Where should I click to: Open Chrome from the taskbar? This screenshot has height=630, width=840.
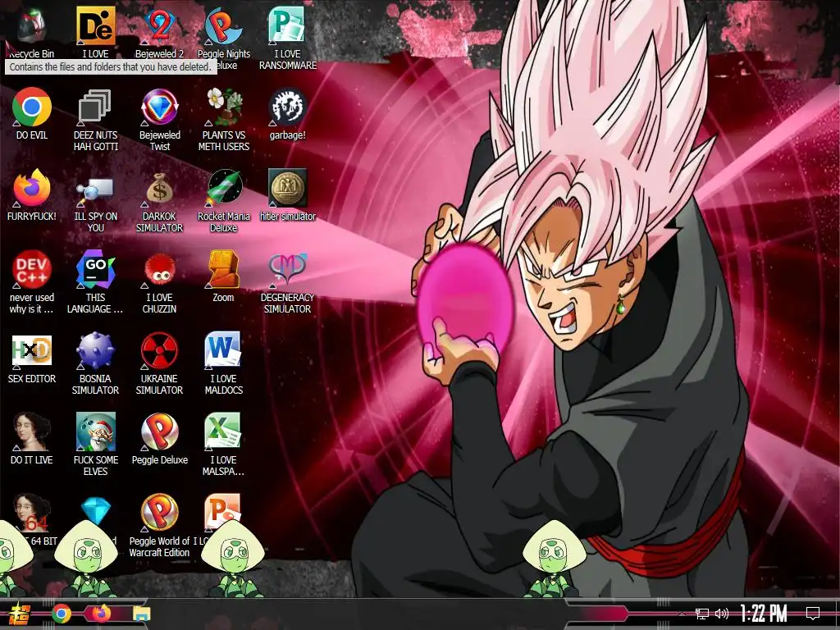(x=61, y=614)
